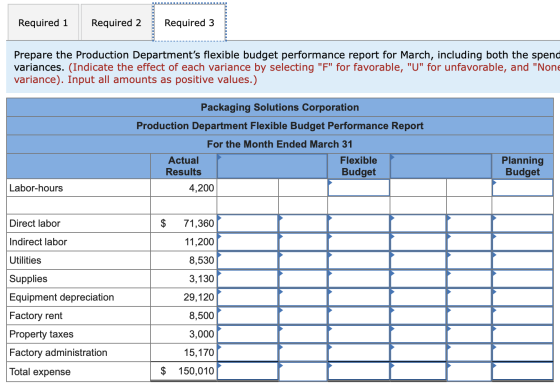The image size is (560, 389).
Task: Click the Factory administration row label
Action: (x=58, y=353)
